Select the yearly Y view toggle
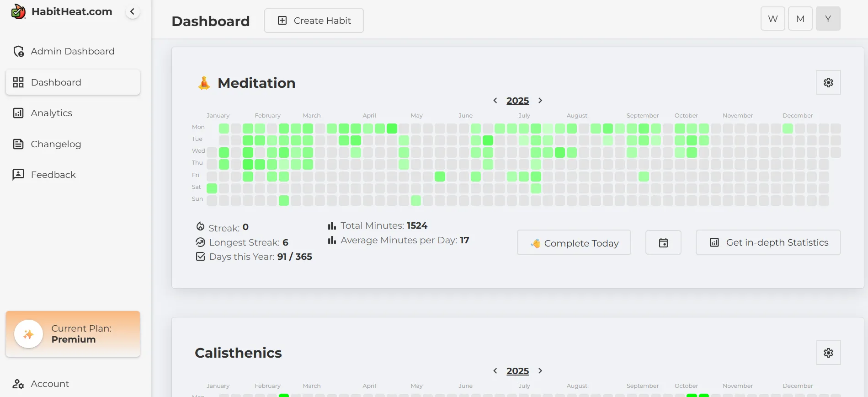Viewport: 868px width, 397px height. 828,19
